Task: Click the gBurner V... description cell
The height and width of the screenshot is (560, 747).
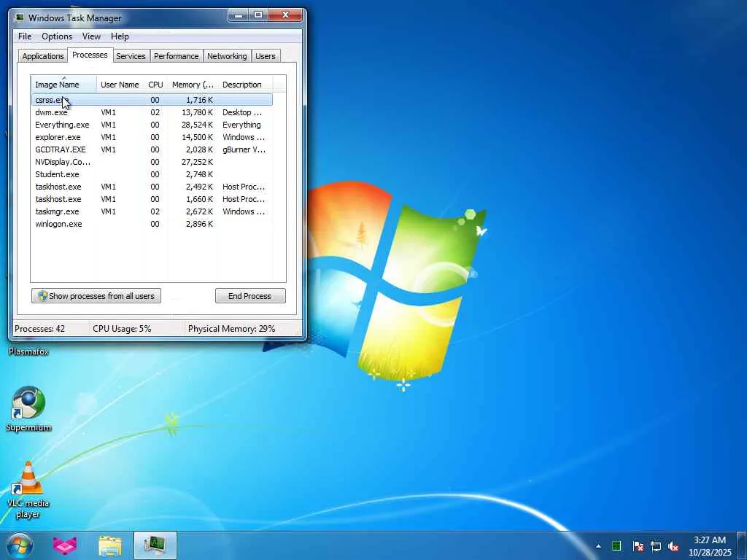Action: [x=244, y=149]
